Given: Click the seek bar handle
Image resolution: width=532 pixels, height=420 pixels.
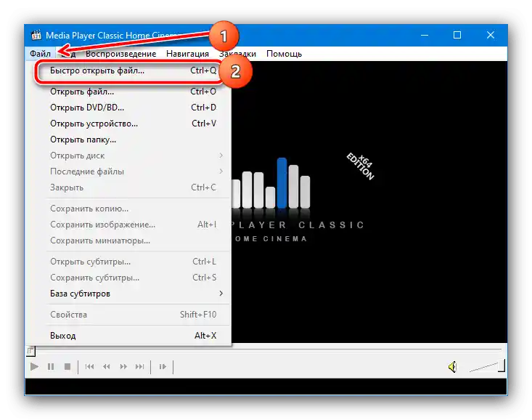Looking at the screenshot, I should 30,351.
